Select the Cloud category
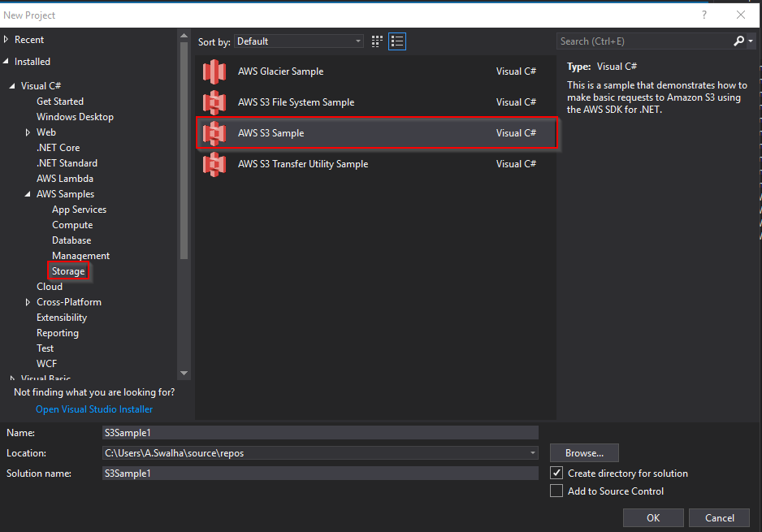 pyautogui.click(x=50, y=287)
